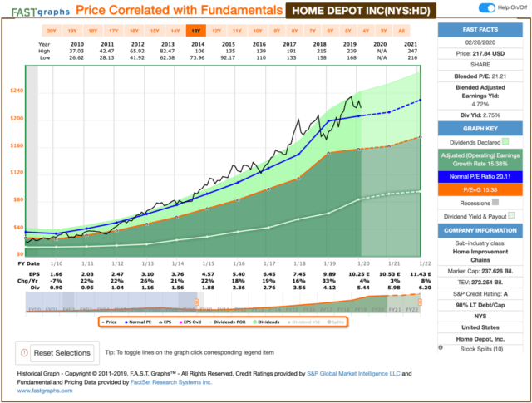Toggle the Help On/Off switch
532x403 pixels.
pos(487,7)
